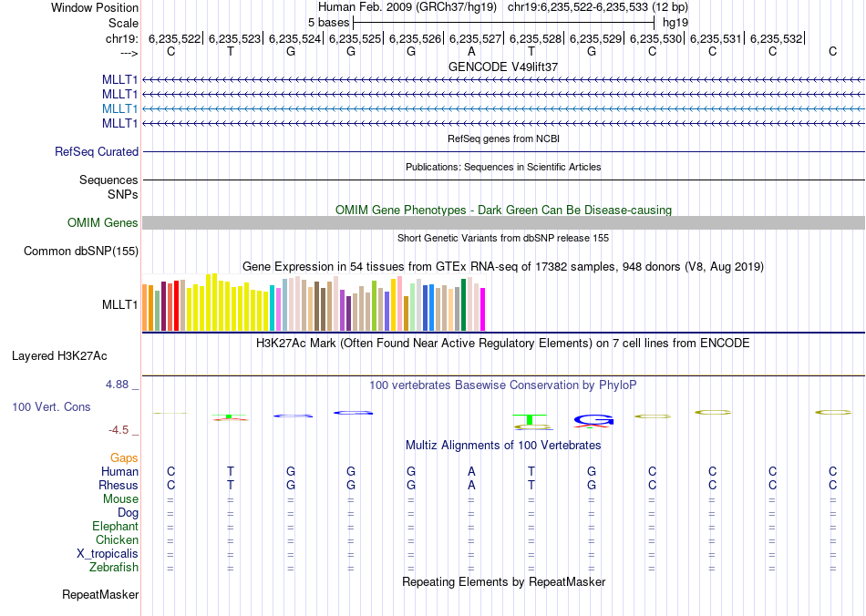Image resolution: width=866 pixels, height=616 pixels.
Task: Select the OMIM Genes track label
Action: point(102,223)
